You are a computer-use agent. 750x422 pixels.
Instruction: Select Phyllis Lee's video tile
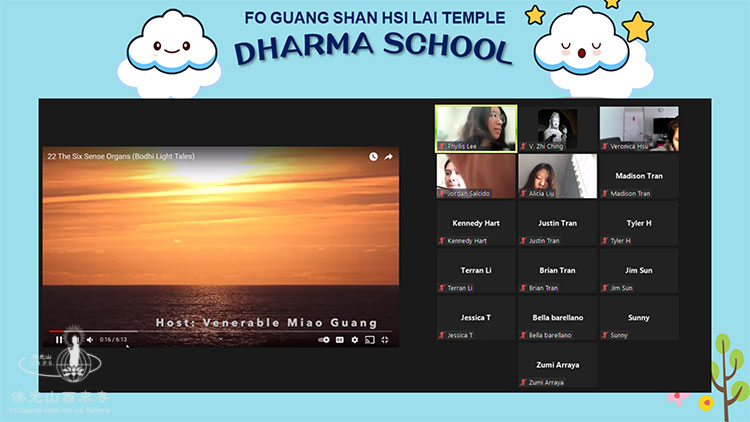pos(476,128)
